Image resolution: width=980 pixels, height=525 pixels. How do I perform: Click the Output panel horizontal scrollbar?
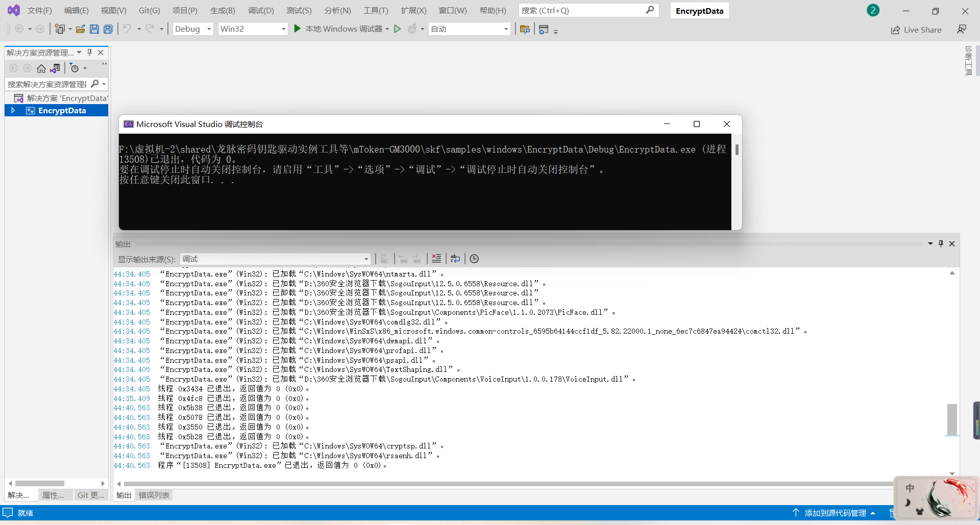pos(508,484)
